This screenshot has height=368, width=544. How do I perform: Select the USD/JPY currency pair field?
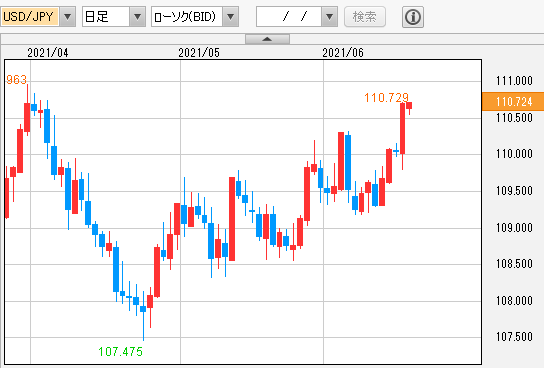(x=30, y=17)
